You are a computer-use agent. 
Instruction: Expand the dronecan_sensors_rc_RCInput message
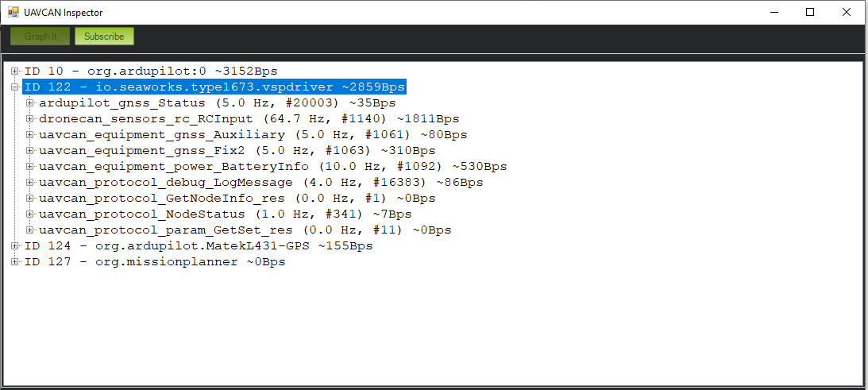point(30,118)
